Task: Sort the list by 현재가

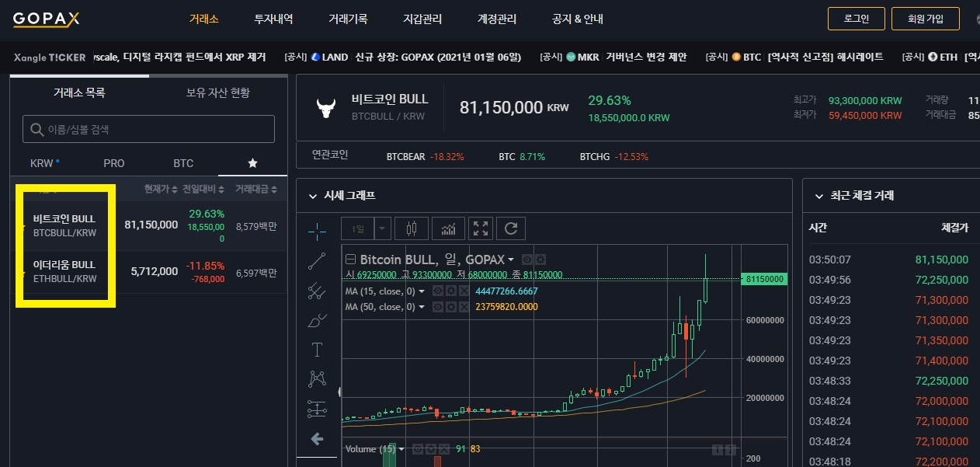Action: click(x=162, y=190)
